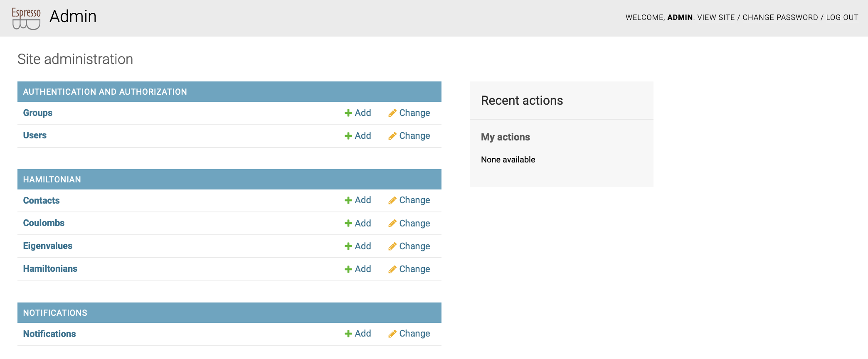Open the Authentication and Authorization section header
Screen dimensions: 868x359
[105, 92]
